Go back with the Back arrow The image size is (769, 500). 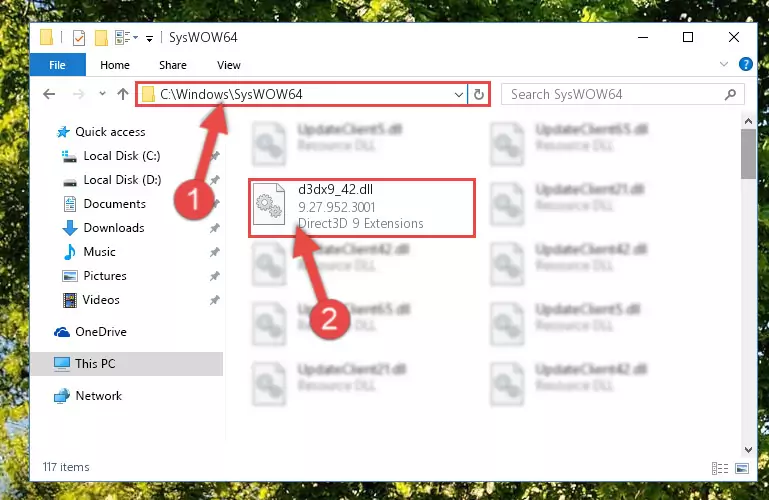pyautogui.click(x=49, y=94)
